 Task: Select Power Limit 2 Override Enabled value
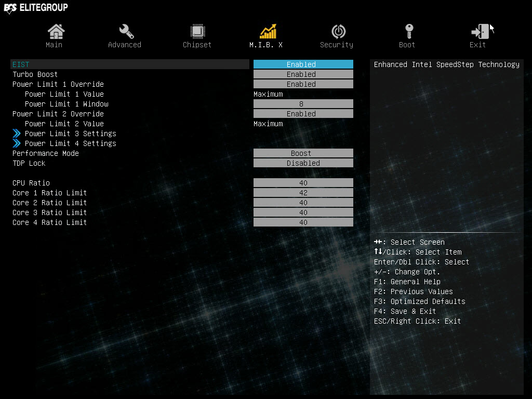[303, 114]
